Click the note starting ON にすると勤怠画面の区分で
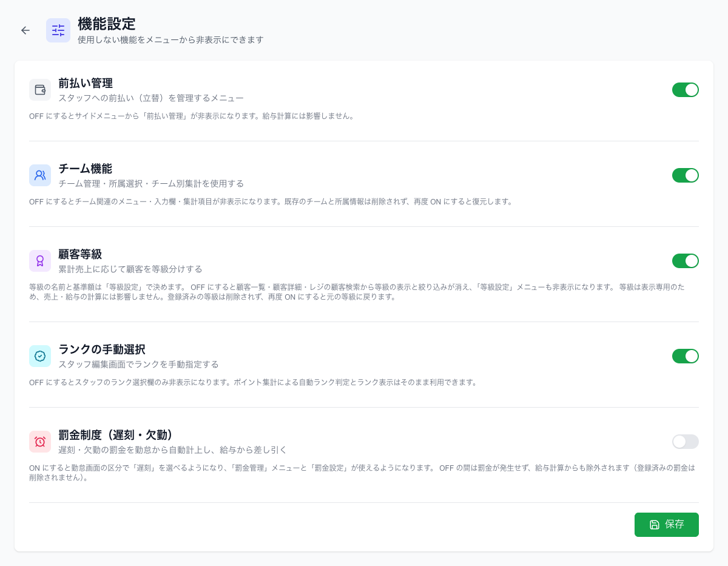Viewport: 728px width, 566px height. click(362, 473)
